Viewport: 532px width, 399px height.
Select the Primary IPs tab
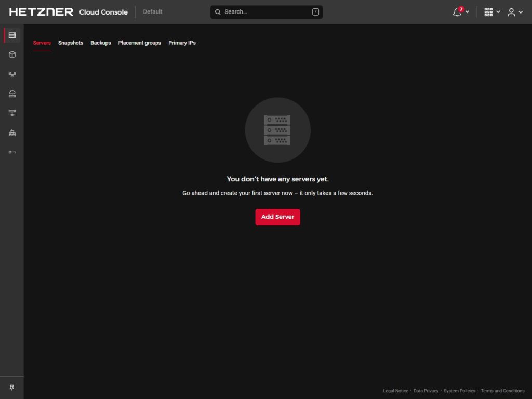(x=182, y=43)
